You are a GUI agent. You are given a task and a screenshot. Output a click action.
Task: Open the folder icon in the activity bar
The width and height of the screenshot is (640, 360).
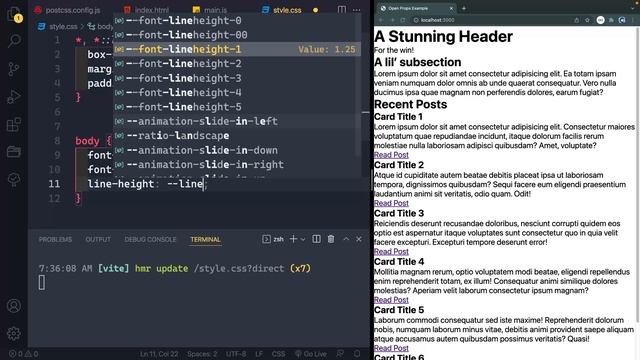tap(14, 152)
